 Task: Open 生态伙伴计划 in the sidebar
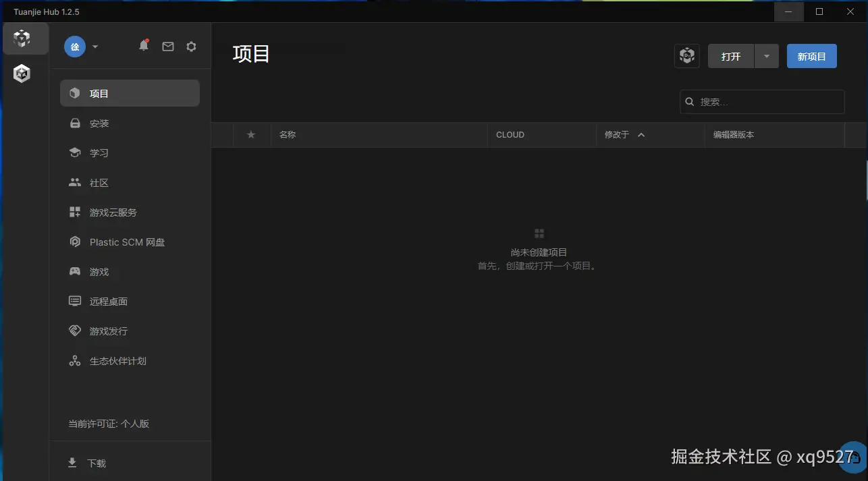(x=130, y=361)
